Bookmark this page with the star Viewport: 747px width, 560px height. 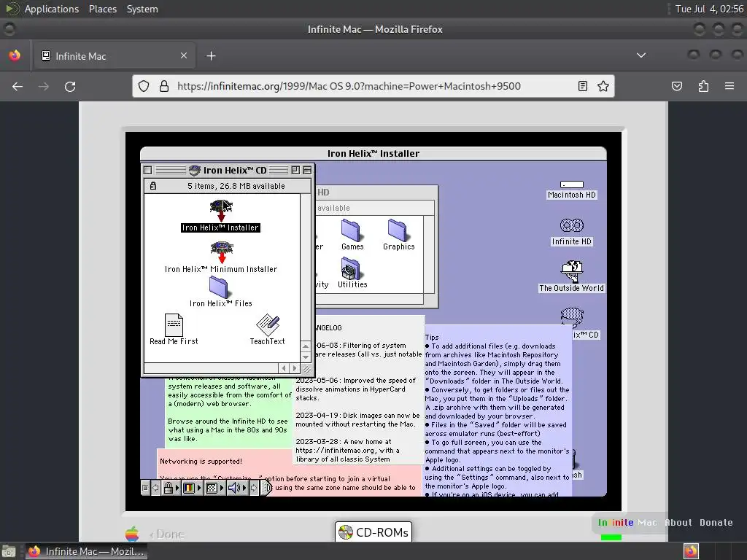tap(603, 86)
